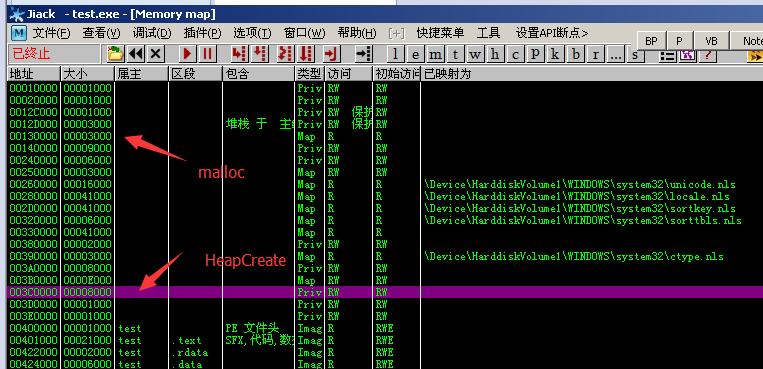Pause execution with the red pause icon
Screen dimensions: 763x369
pos(207,54)
